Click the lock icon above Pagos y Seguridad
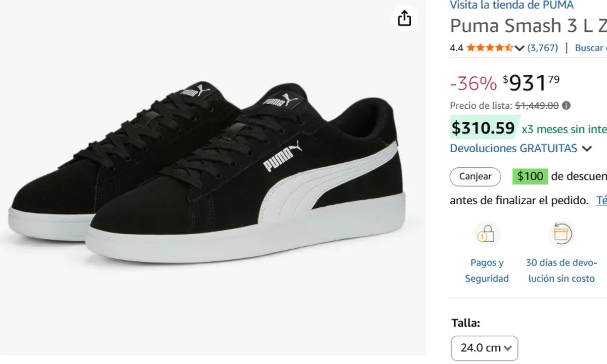The width and height of the screenshot is (607, 364). (486, 234)
